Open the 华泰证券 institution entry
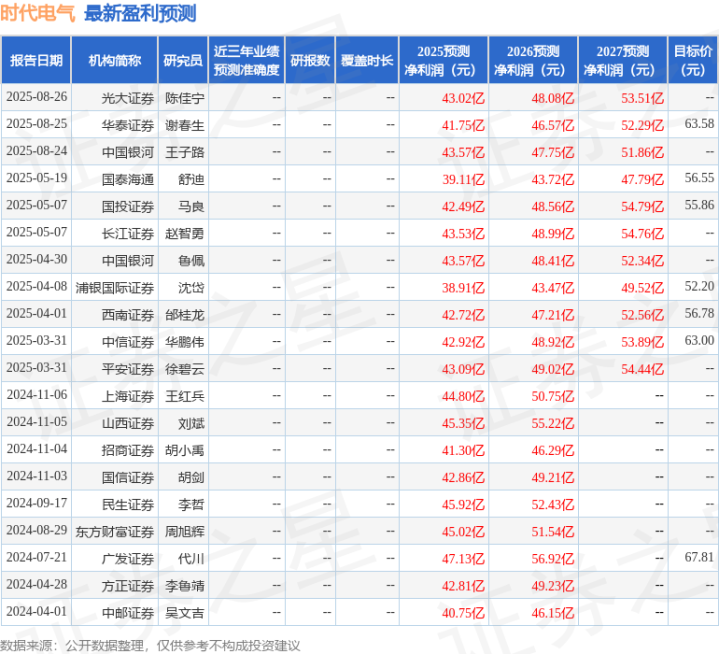Image resolution: width=719 pixels, height=654 pixels. pyautogui.click(x=127, y=125)
